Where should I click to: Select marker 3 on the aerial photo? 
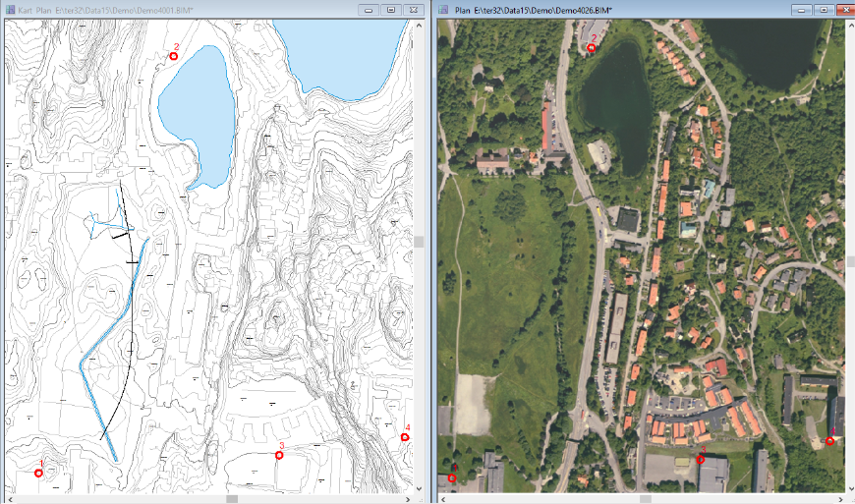701,459
